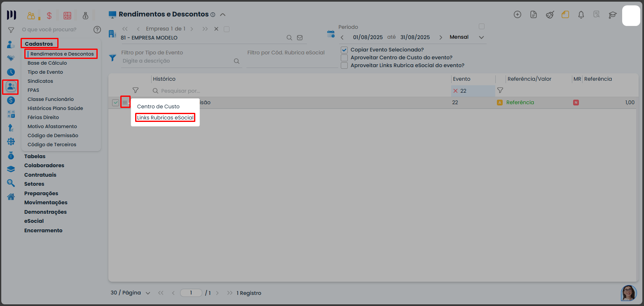
Task: Click the green Referência cell
Action: (520, 103)
